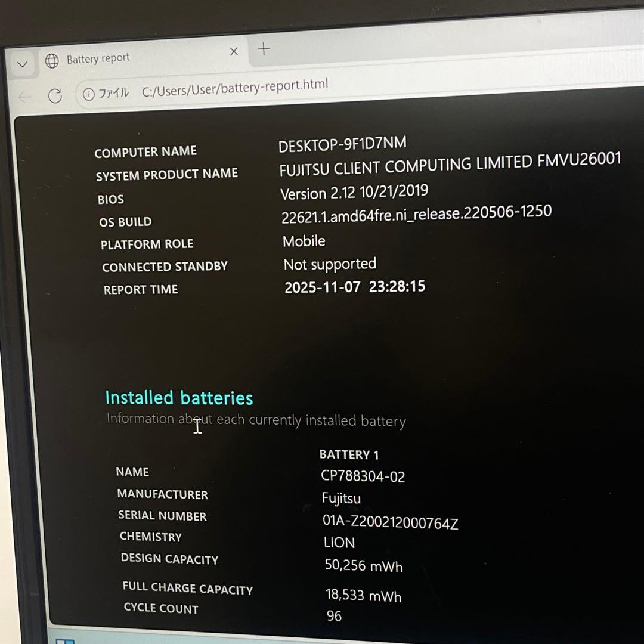Click the 18,533 mWh full charge value

(364, 595)
